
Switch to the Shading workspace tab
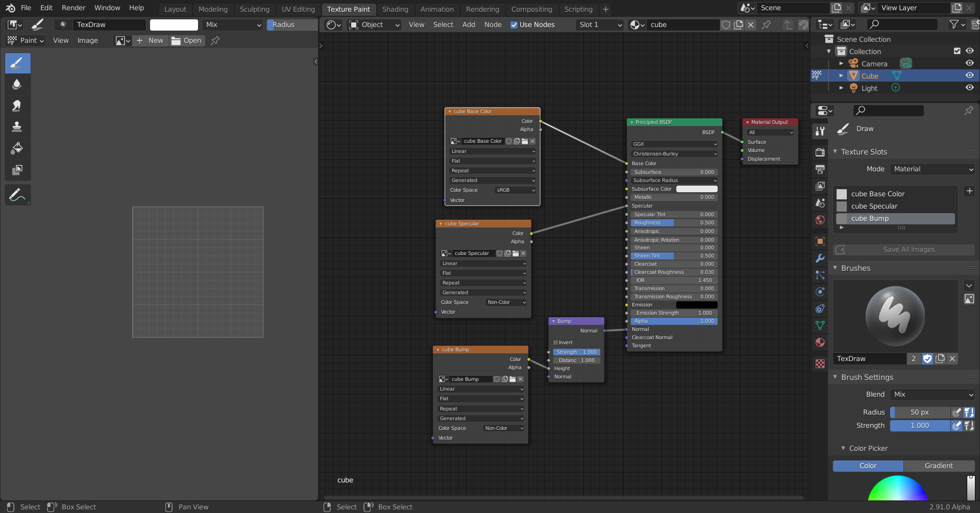[x=395, y=9]
